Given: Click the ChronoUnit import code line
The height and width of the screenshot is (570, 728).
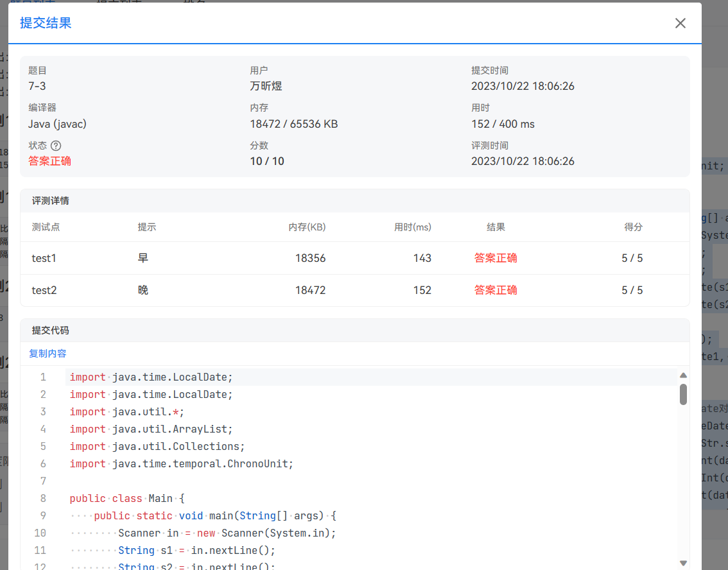Looking at the screenshot, I should click(182, 463).
